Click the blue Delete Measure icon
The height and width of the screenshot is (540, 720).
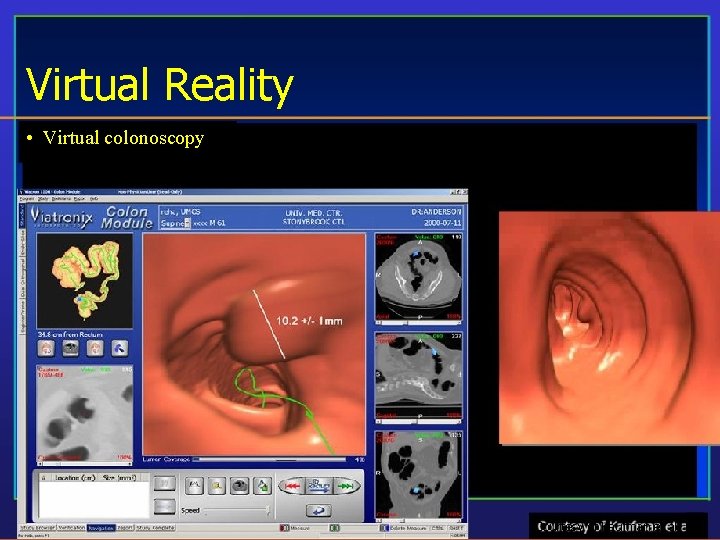coord(384,528)
